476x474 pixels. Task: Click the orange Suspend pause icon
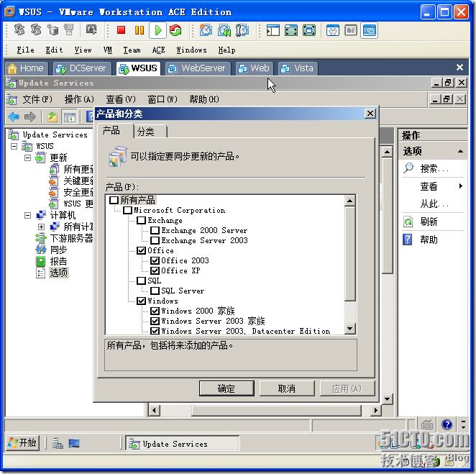click(139, 30)
